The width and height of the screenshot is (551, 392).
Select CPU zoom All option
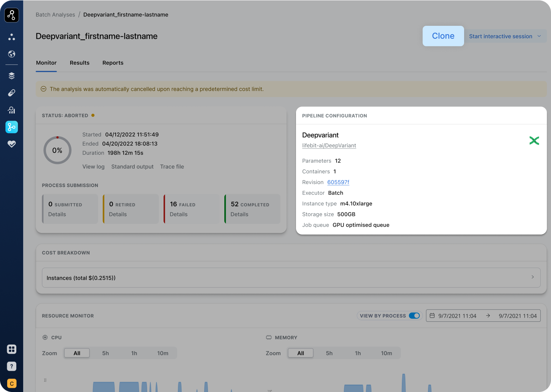pos(77,353)
